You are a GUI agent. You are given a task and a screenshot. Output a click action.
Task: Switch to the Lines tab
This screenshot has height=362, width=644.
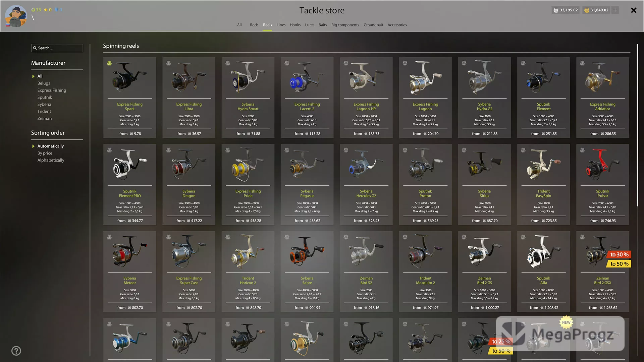281,25
